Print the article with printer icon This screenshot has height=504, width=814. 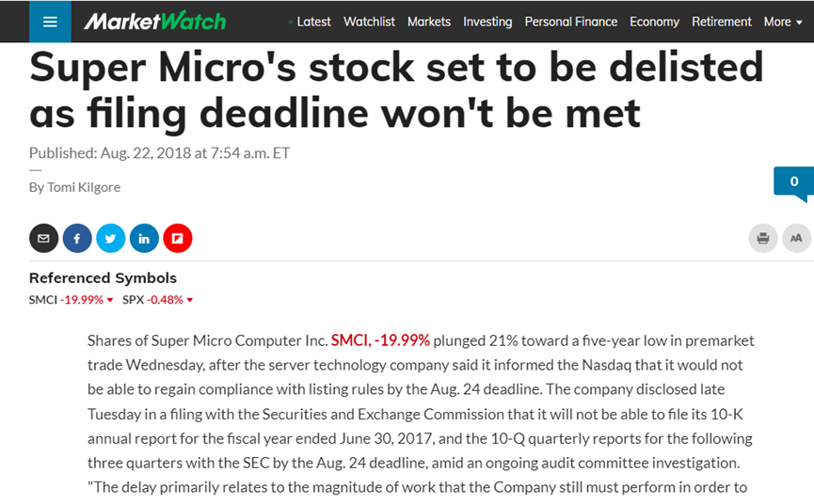point(762,239)
